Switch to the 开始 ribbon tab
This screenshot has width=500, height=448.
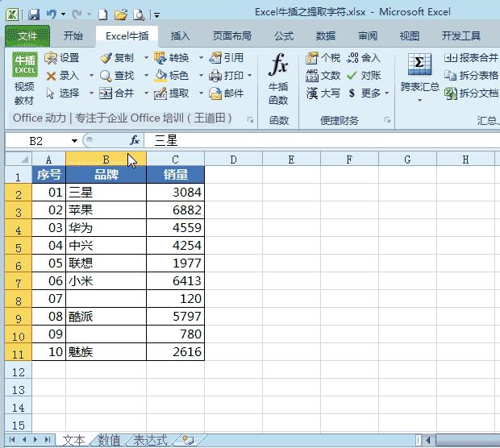(73, 36)
